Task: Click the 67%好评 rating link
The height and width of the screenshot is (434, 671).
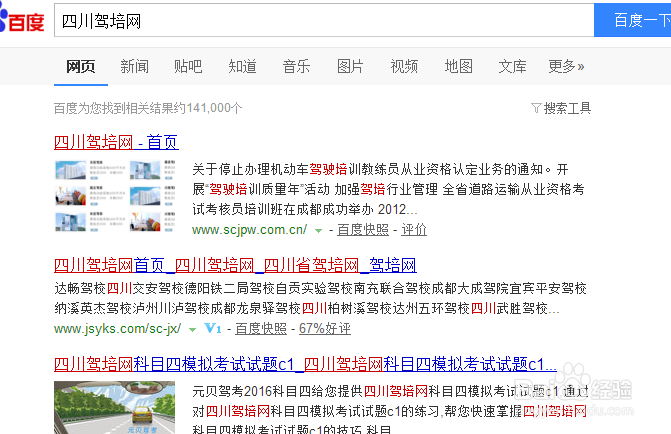Action: coord(325,329)
